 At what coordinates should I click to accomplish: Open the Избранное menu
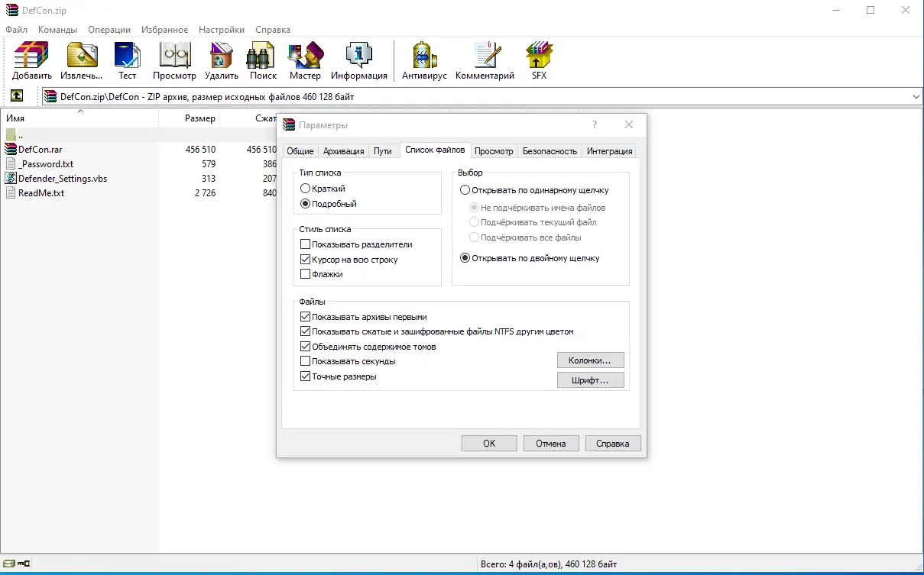point(164,30)
